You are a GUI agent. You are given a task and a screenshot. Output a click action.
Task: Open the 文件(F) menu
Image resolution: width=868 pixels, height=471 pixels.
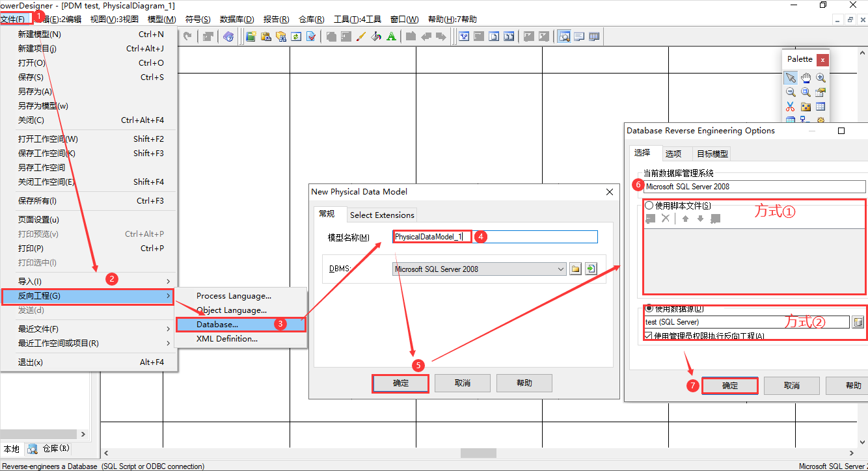(x=13, y=20)
